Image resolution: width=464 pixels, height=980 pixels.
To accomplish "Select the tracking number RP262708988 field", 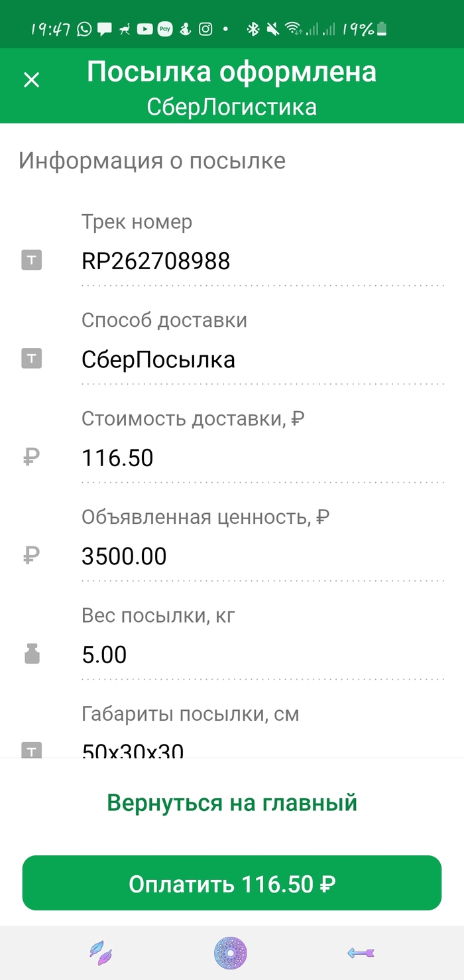I will pos(262,261).
